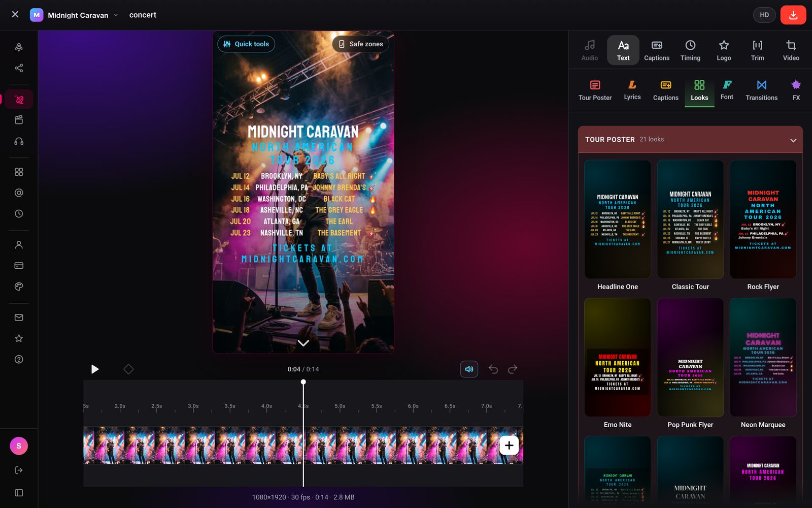Open the Trim tab

[757, 50]
